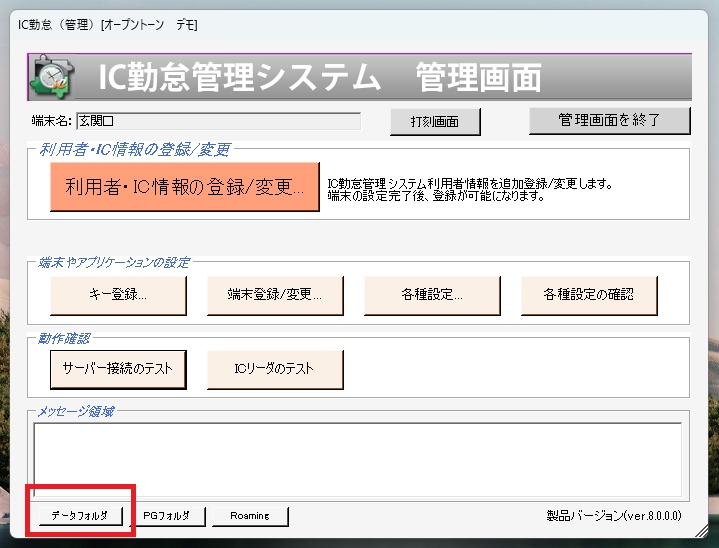Open 端末登録/変更 settings
The height and width of the screenshot is (548, 719).
[x=275, y=295]
